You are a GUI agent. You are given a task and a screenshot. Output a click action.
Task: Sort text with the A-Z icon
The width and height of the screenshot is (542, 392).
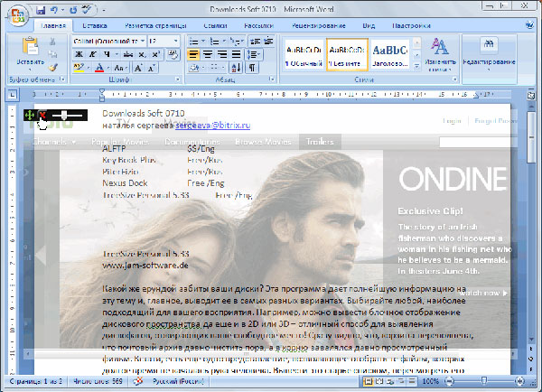click(x=236, y=68)
